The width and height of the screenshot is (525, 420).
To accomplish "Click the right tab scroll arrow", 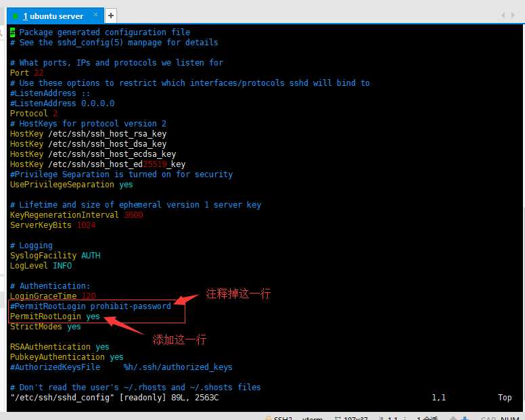I will click(x=513, y=15).
